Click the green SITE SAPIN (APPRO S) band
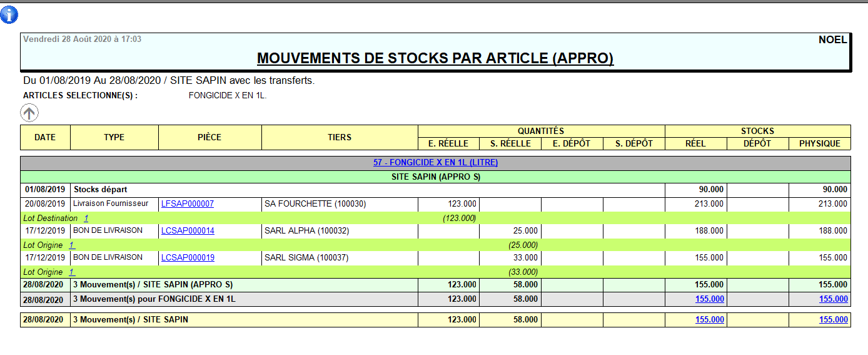 point(435,177)
